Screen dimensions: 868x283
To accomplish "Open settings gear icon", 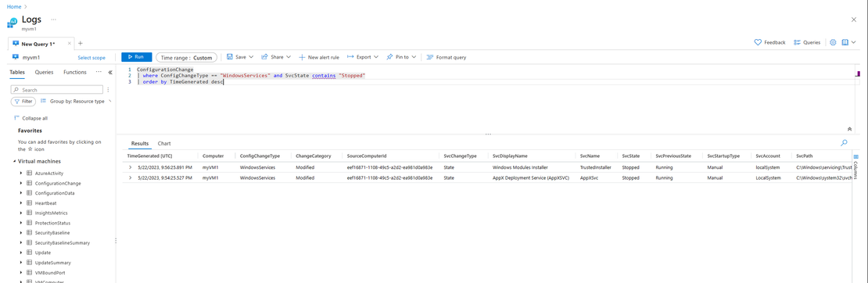I will pos(833,43).
